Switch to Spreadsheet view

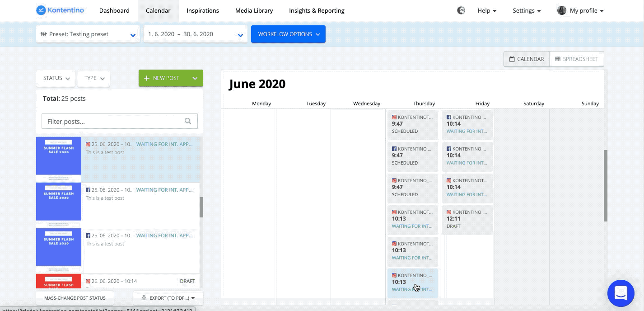tap(577, 59)
